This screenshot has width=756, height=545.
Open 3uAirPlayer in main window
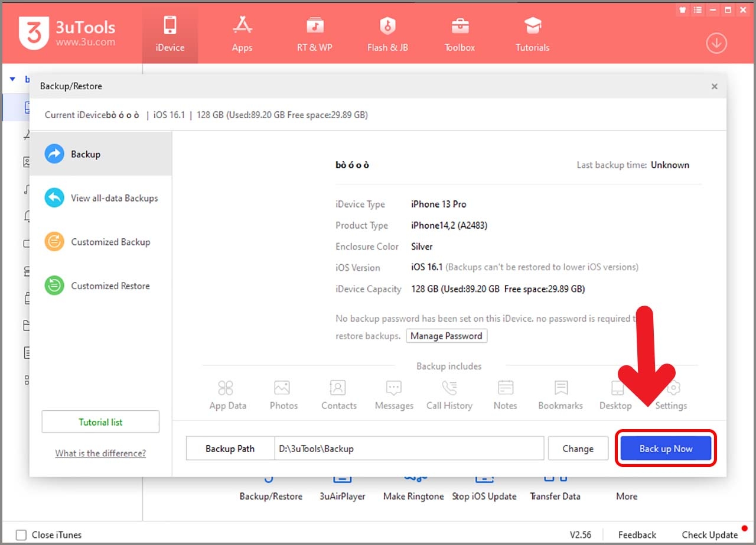[x=343, y=497]
